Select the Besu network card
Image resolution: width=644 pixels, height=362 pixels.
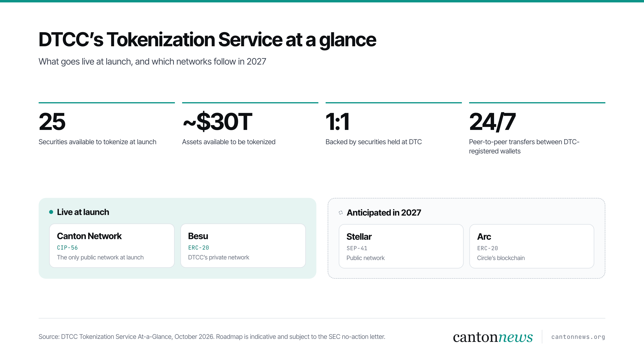click(x=243, y=246)
